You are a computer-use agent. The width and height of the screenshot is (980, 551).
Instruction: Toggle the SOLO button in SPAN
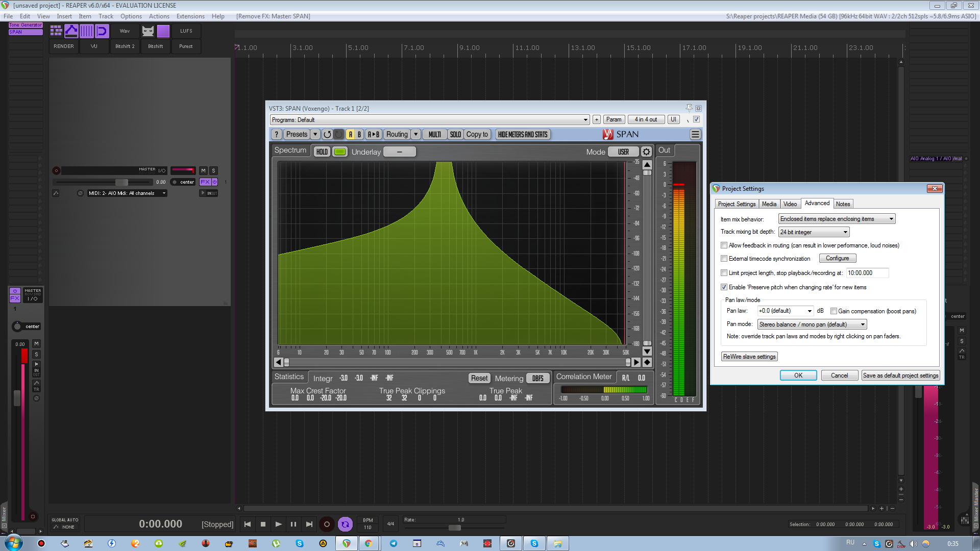click(455, 134)
